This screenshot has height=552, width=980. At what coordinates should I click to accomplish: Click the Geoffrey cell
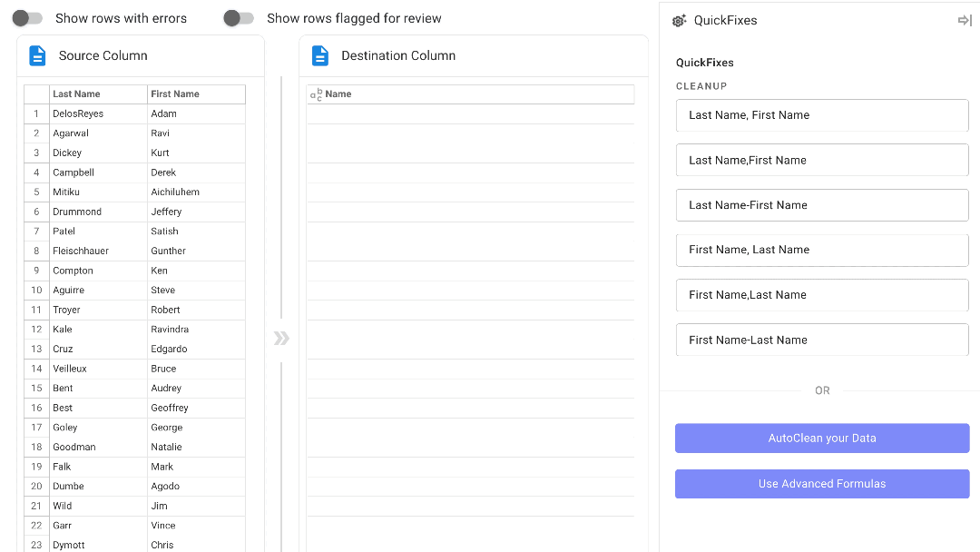coord(196,408)
